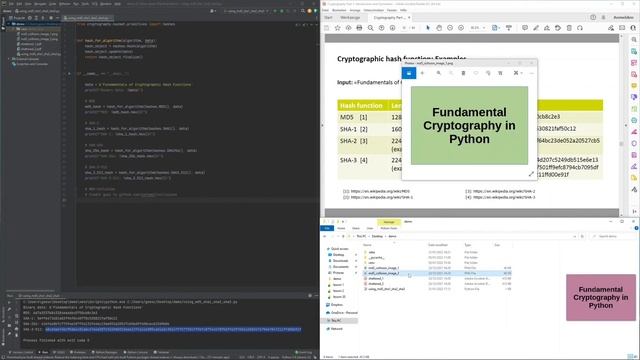Screen dimensions: 640x360
Task: Delete the image using Photos trash icon
Action: click(463, 73)
